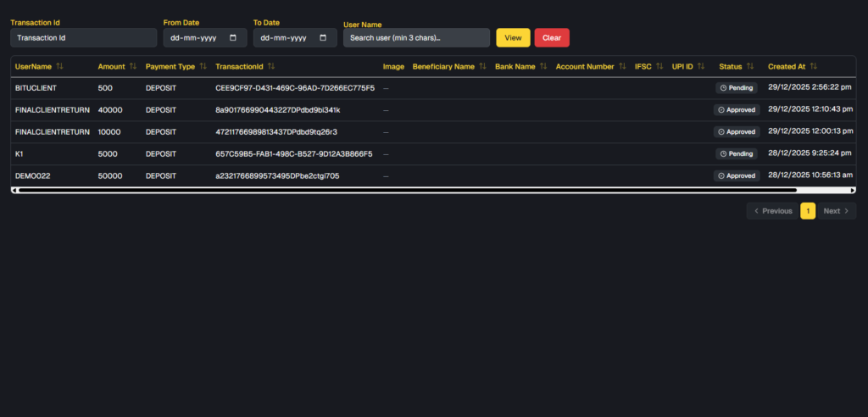Screen dimensions: 868x417
Task: Sort by Account Number icon
Action: 622,66
